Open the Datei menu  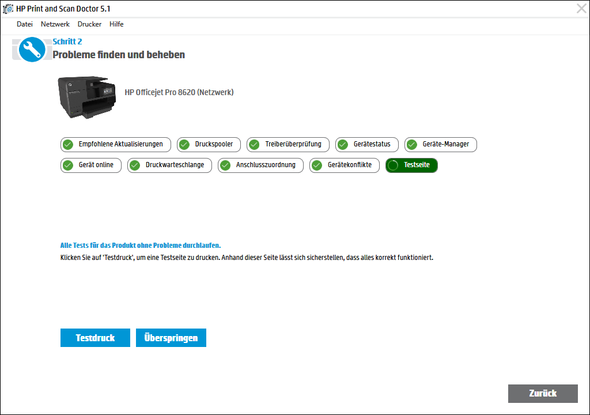point(24,24)
